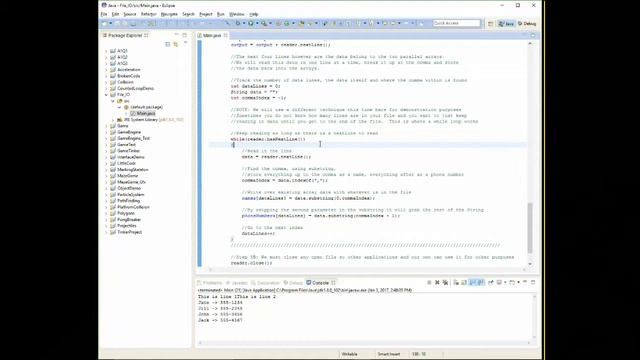Click the Writable status bar entry
This screenshot has width=640, height=360.
[349, 354]
